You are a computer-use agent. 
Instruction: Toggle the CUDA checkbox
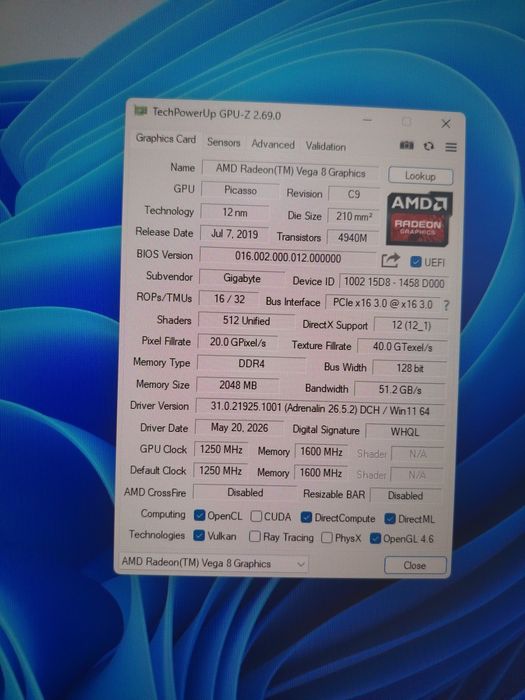click(256, 516)
